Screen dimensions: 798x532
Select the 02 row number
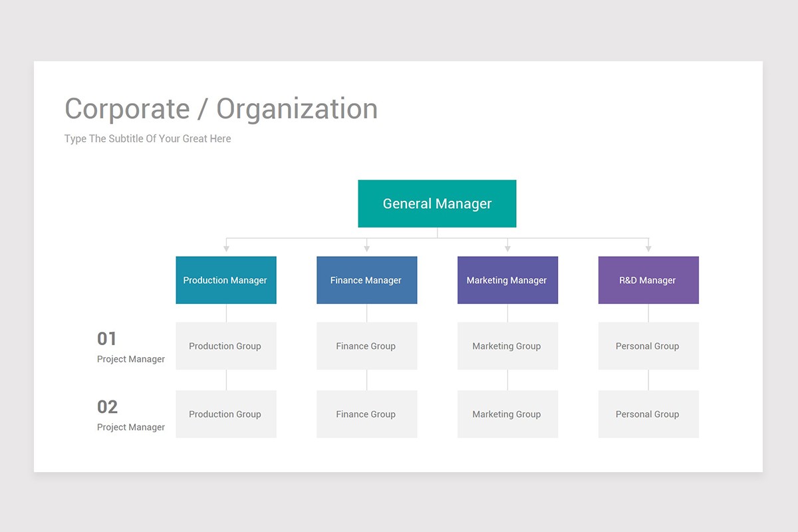pos(107,407)
